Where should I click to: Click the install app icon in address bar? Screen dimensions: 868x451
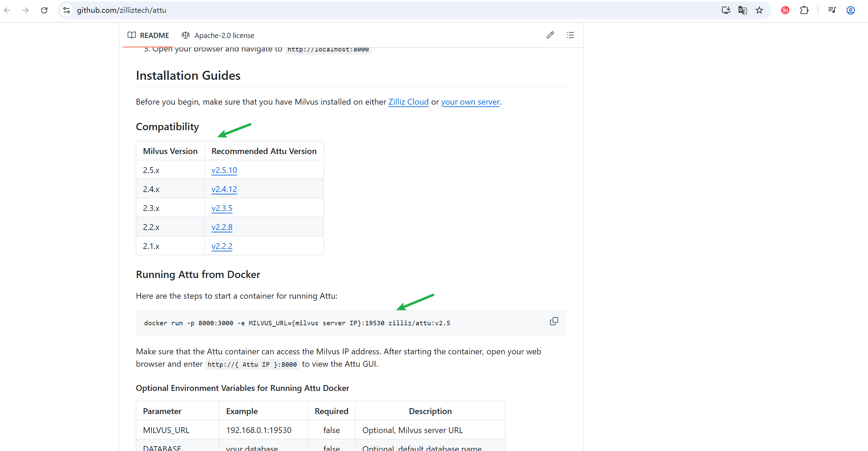[x=726, y=10]
